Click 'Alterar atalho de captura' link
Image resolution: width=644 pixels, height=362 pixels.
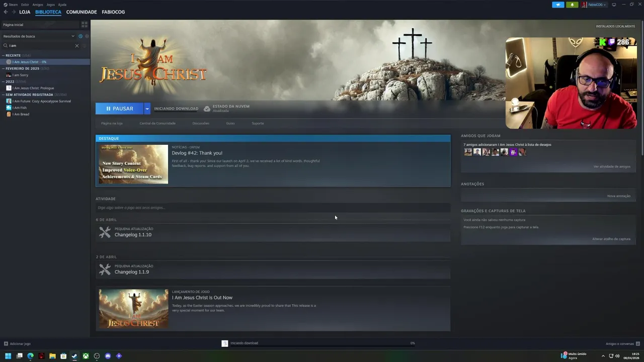click(611, 239)
